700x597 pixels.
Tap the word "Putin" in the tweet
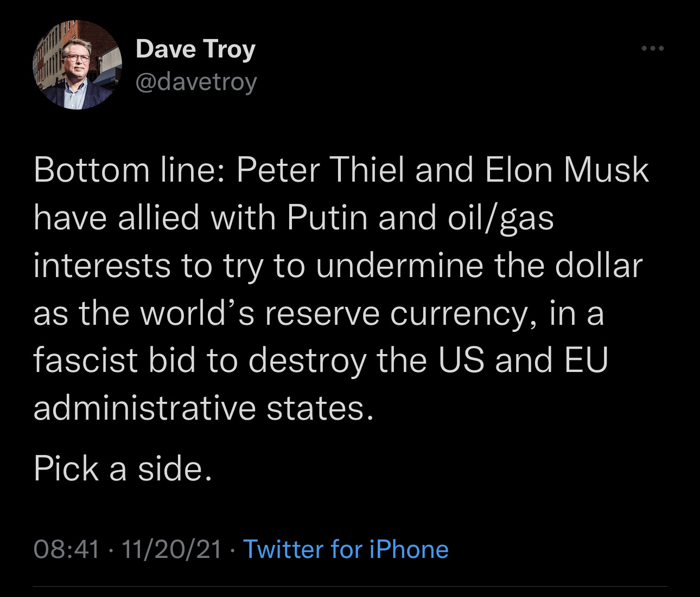pos(327,218)
